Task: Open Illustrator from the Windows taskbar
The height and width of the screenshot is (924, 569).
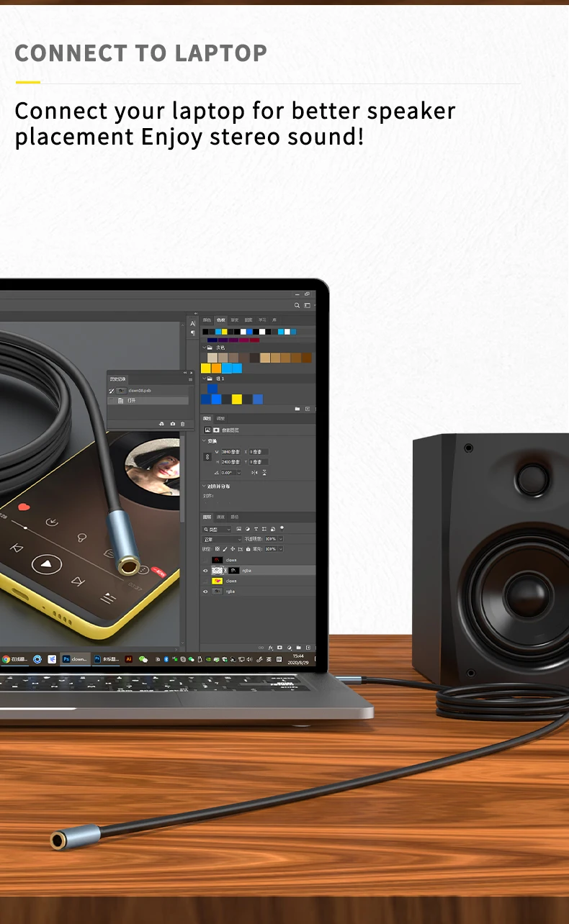Action: coord(129,658)
